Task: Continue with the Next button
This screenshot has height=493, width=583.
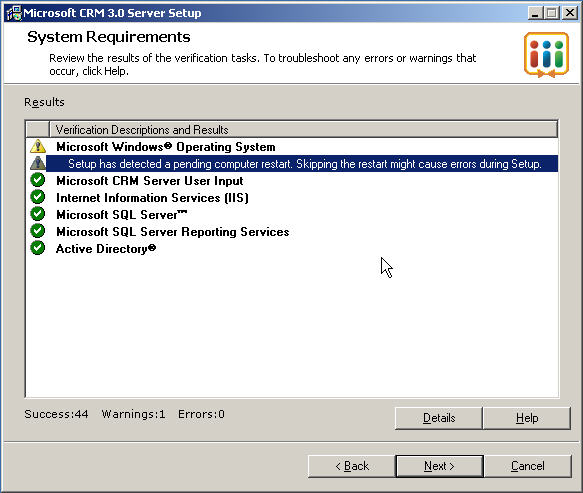Action: point(439,466)
